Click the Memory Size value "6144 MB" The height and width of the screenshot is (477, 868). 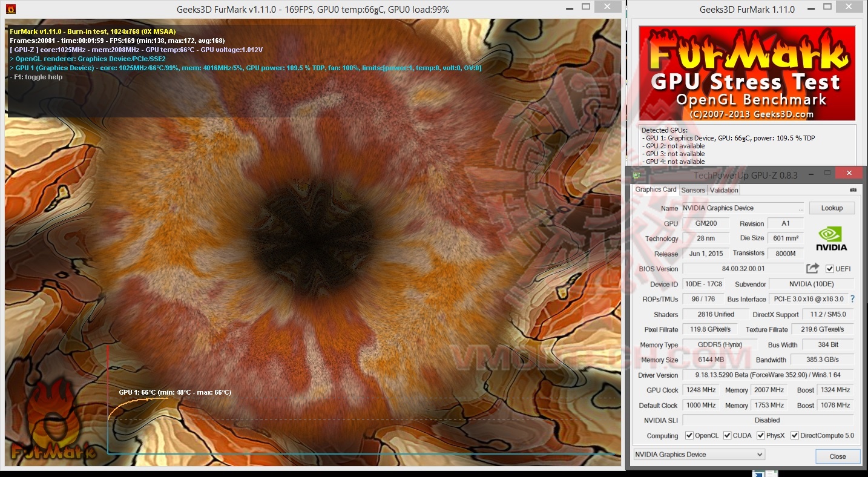(x=711, y=360)
